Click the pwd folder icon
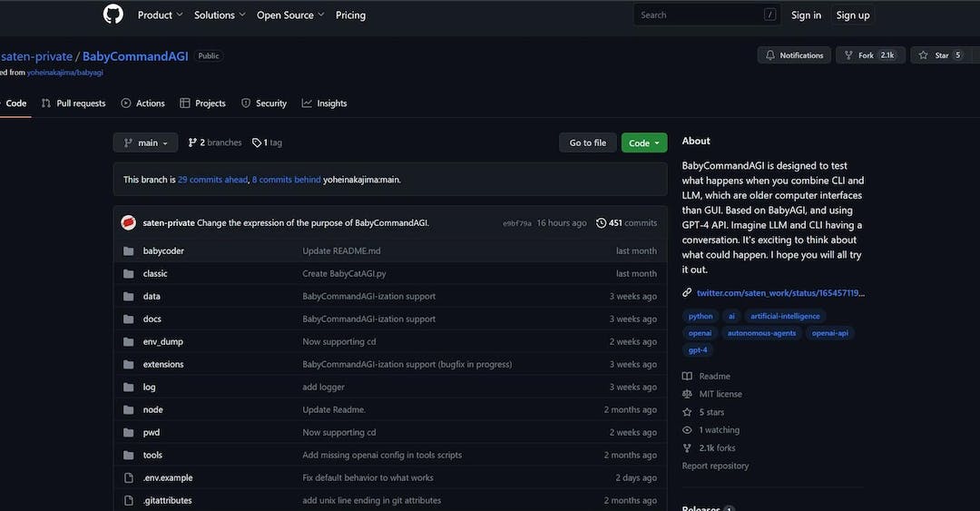 pos(128,432)
